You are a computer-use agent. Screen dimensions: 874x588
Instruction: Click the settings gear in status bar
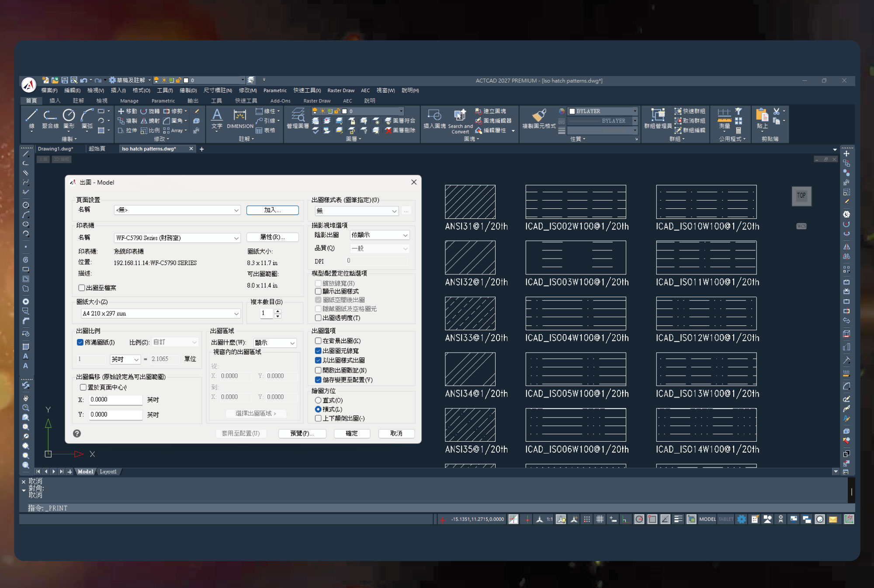click(x=742, y=519)
